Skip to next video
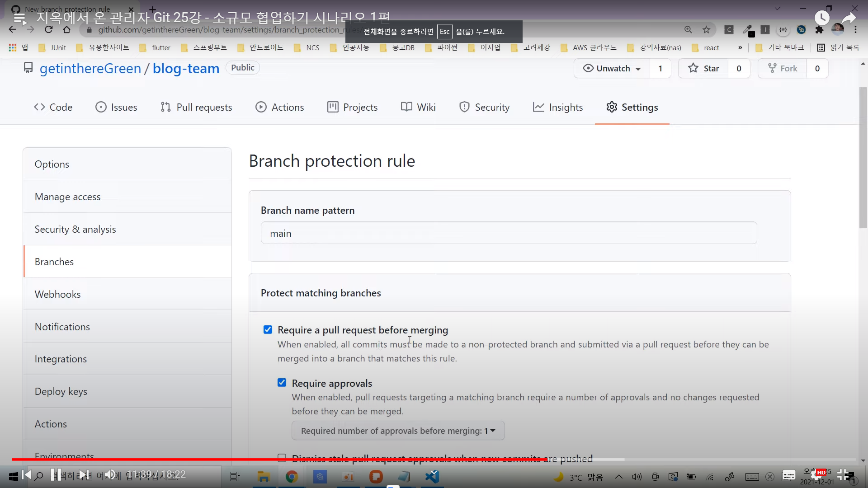Viewport: 868px width, 488px height. click(85, 474)
